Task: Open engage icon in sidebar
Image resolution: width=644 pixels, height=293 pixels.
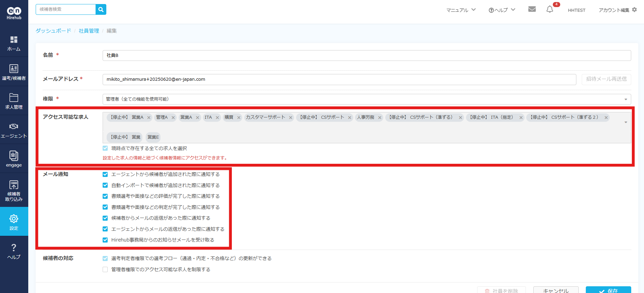Action: click(14, 159)
